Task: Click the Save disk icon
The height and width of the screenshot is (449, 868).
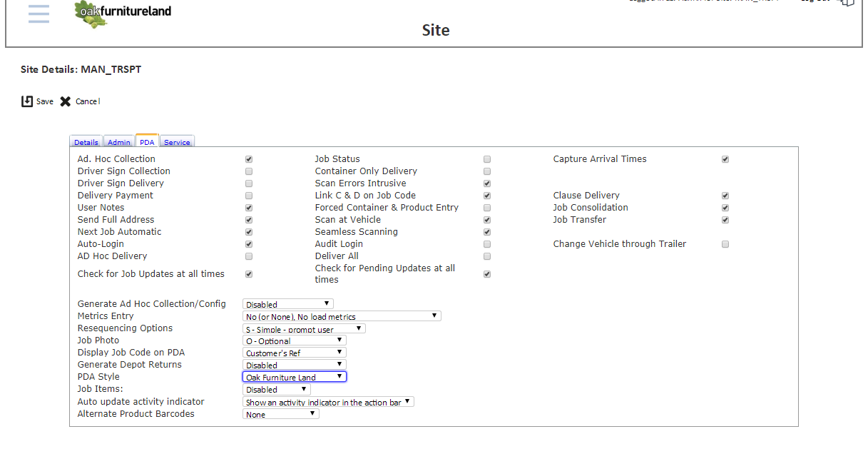Action: pos(27,101)
